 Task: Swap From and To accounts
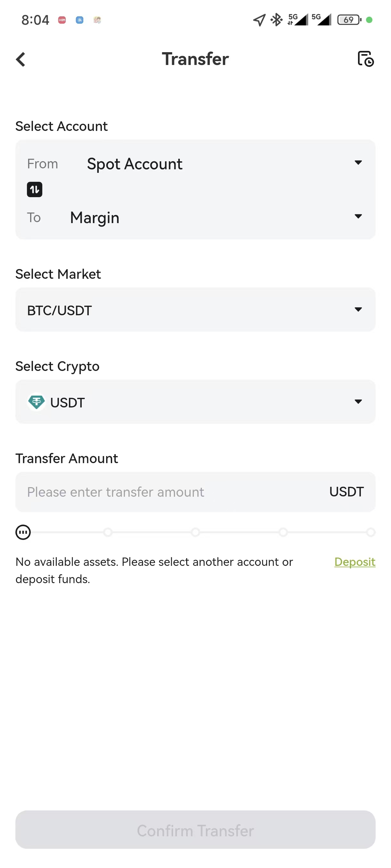34,189
